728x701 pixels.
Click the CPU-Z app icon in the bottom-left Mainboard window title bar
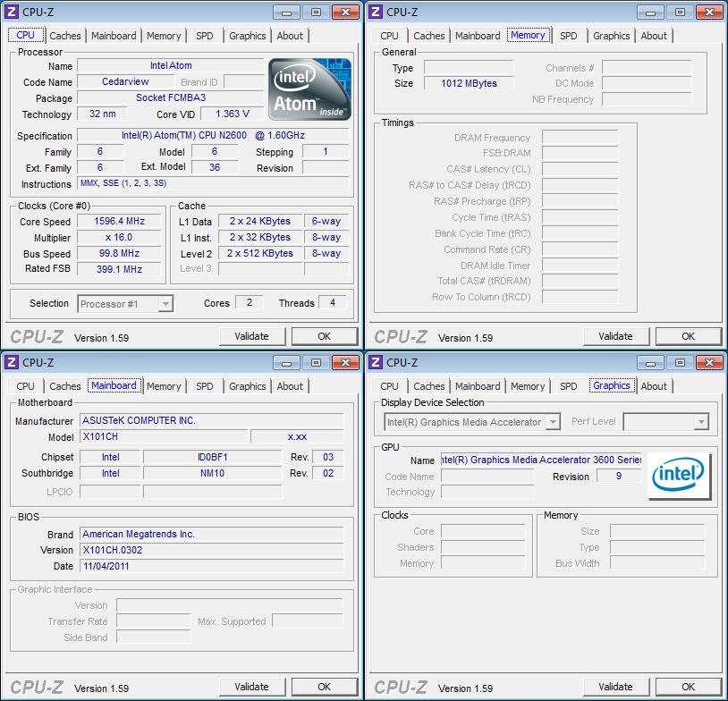[12, 362]
